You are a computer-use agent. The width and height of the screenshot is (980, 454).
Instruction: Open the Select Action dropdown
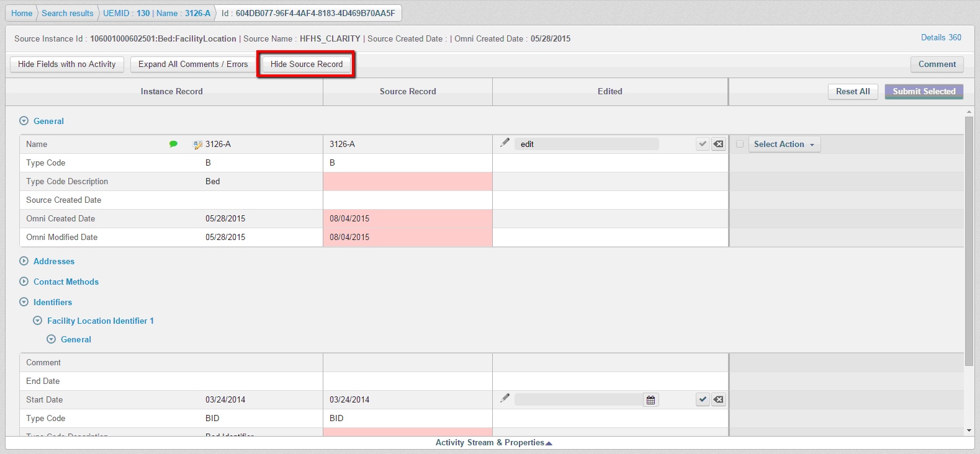784,144
